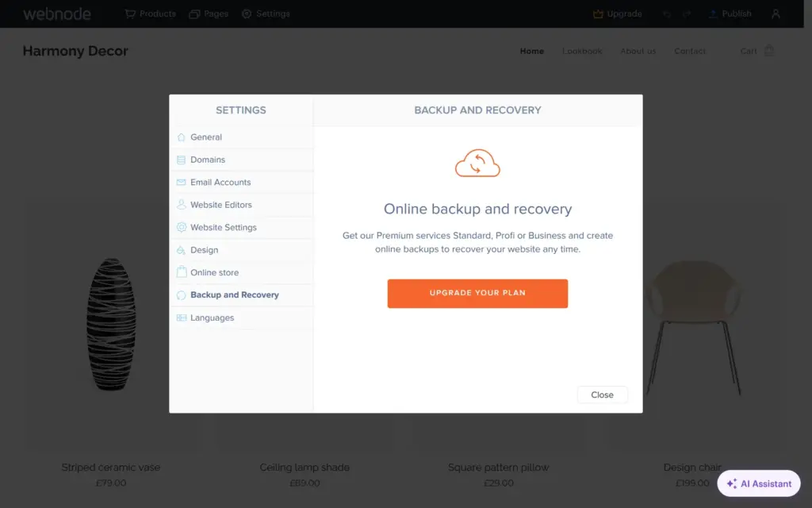Open the Online store section
Viewport: 812px width, 508px height.
(241, 272)
